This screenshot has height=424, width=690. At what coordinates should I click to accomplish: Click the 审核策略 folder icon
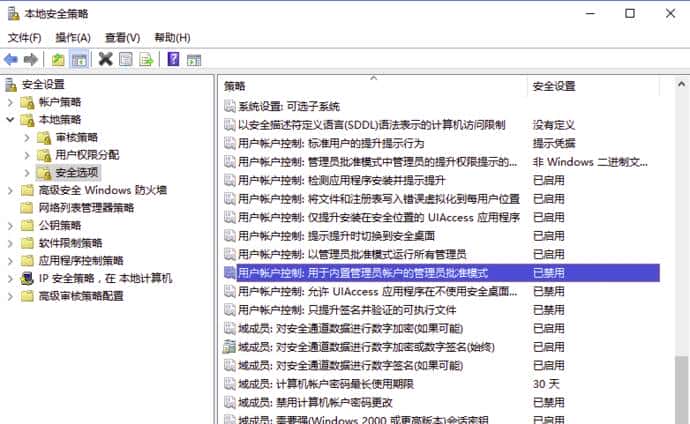pos(44,138)
